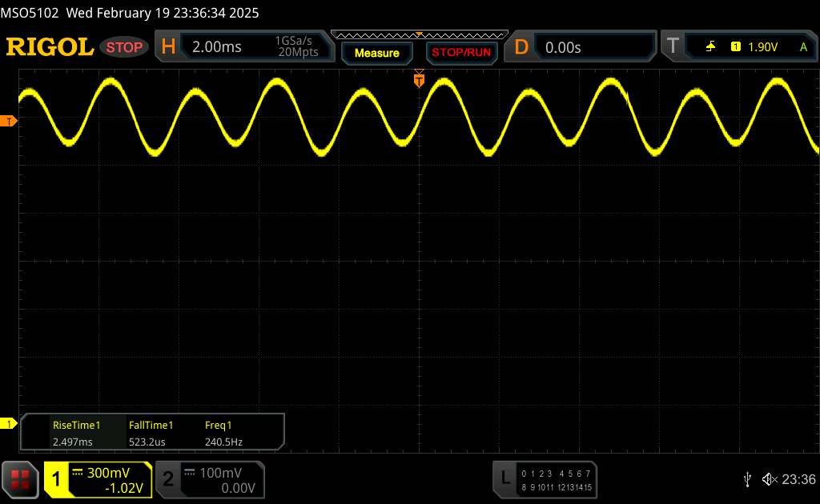Toggle channel 2 using gray 2 label
The image size is (820, 504).
(168, 479)
